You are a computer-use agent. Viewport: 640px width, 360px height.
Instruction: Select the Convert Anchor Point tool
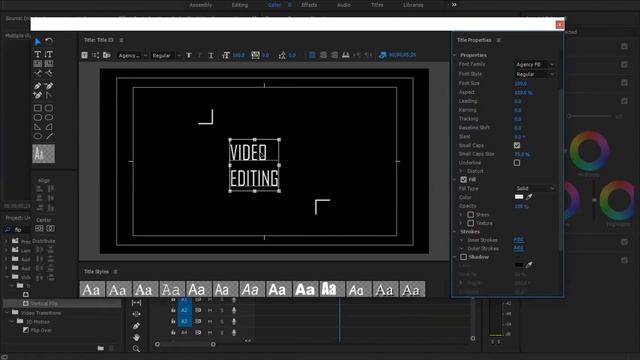(x=49, y=95)
